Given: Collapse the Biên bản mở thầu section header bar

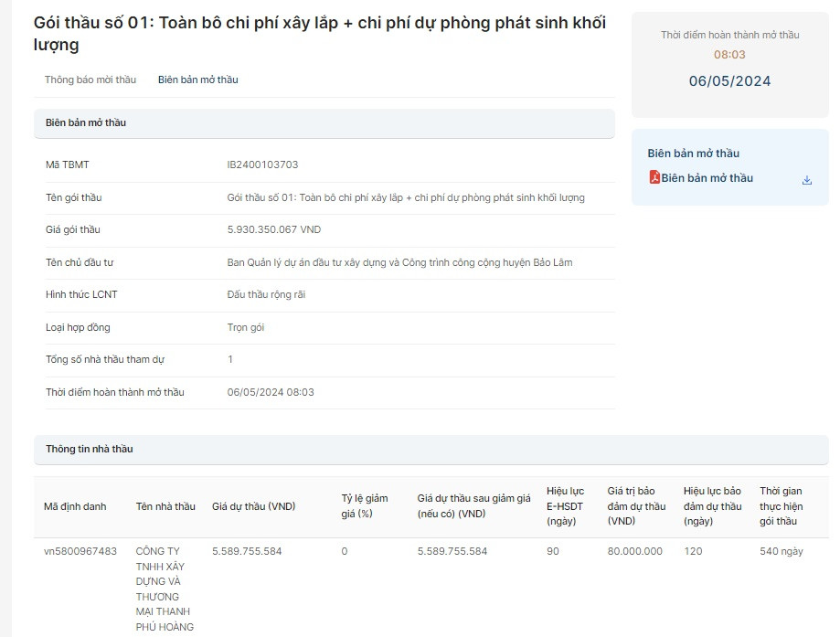Looking at the screenshot, I should click(86, 122).
